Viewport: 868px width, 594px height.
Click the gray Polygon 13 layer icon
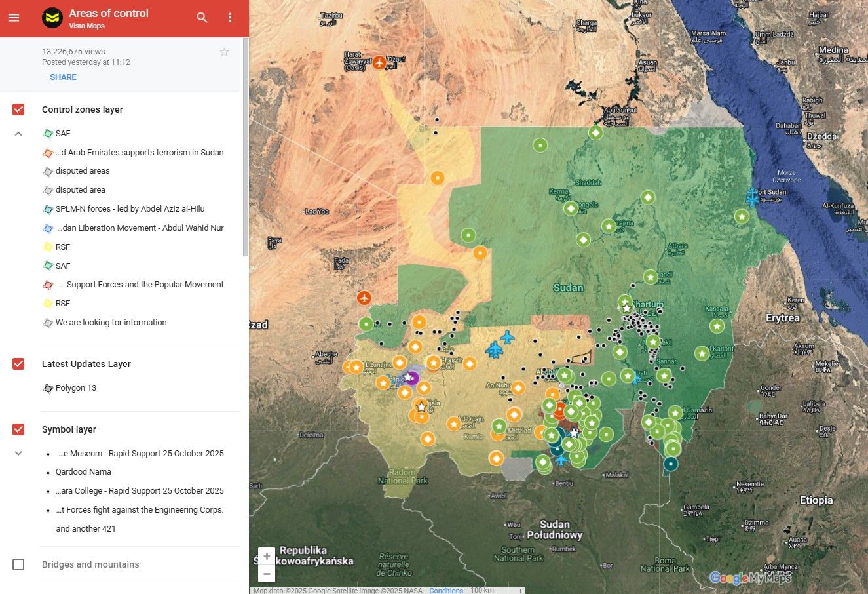point(48,388)
